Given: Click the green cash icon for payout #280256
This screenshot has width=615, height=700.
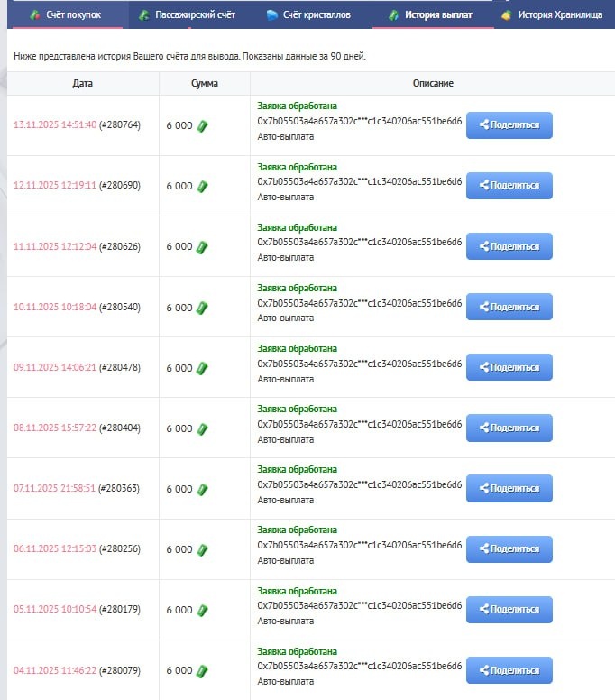Looking at the screenshot, I should pyautogui.click(x=203, y=549).
